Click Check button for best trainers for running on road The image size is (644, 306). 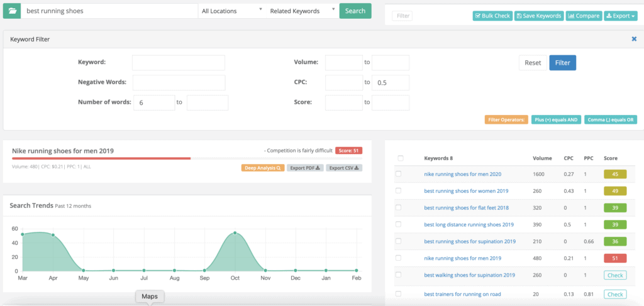615,294
